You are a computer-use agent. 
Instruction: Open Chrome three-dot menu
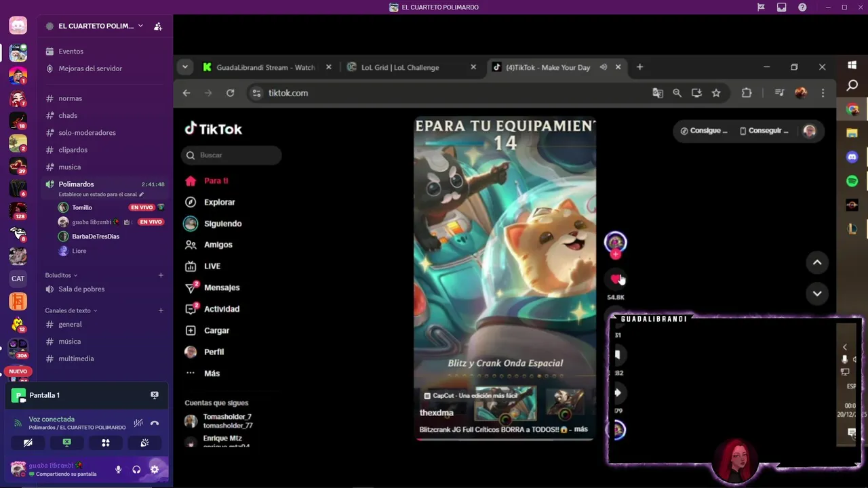click(x=823, y=93)
